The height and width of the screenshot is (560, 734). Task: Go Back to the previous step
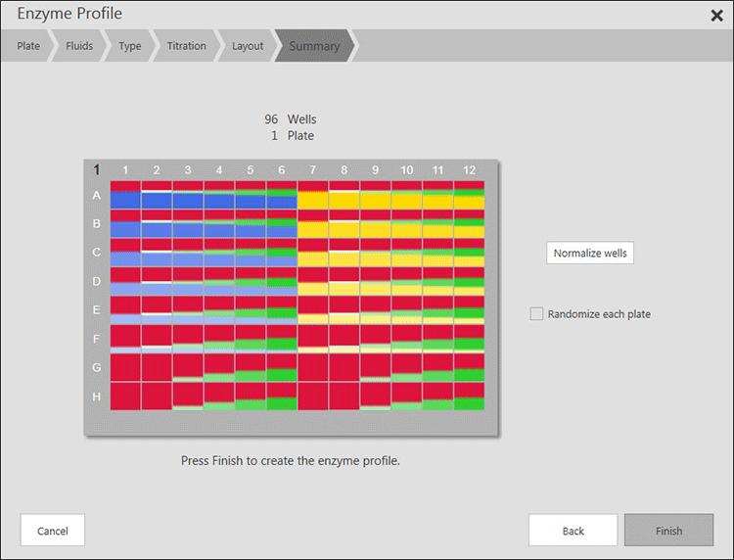point(573,531)
